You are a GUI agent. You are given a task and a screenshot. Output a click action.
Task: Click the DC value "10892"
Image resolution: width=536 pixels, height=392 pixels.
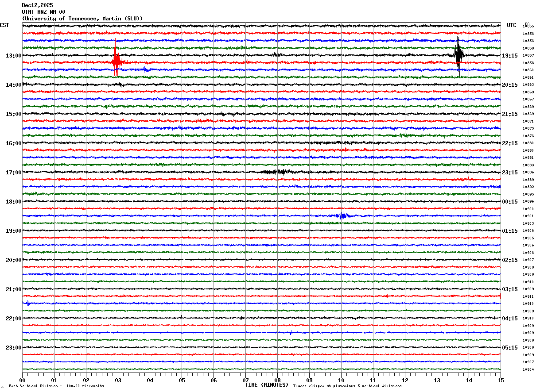(528, 187)
